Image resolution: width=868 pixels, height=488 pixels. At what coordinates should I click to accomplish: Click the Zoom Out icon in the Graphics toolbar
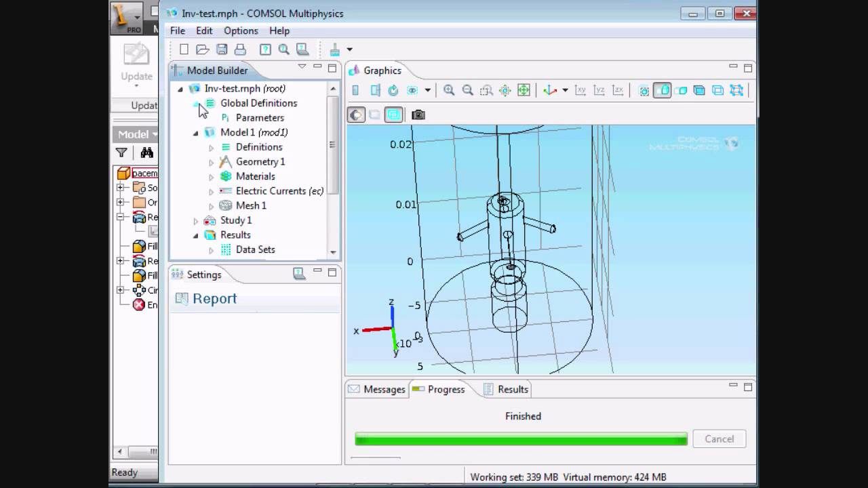coord(467,90)
